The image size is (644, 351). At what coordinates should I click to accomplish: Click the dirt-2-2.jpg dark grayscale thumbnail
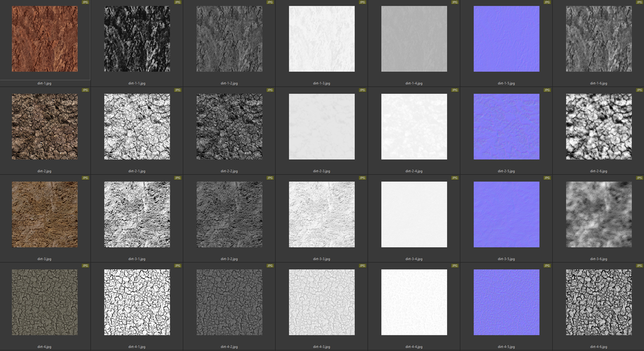[x=229, y=126]
